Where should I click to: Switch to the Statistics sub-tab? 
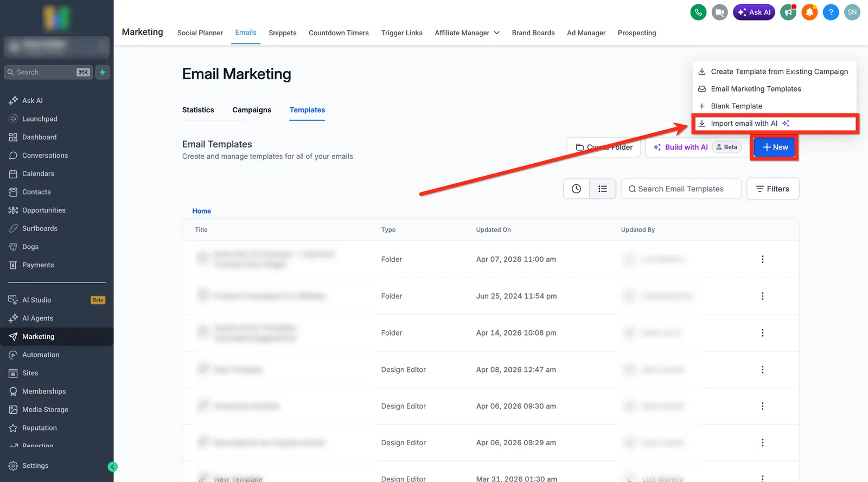[x=198, y=110]
